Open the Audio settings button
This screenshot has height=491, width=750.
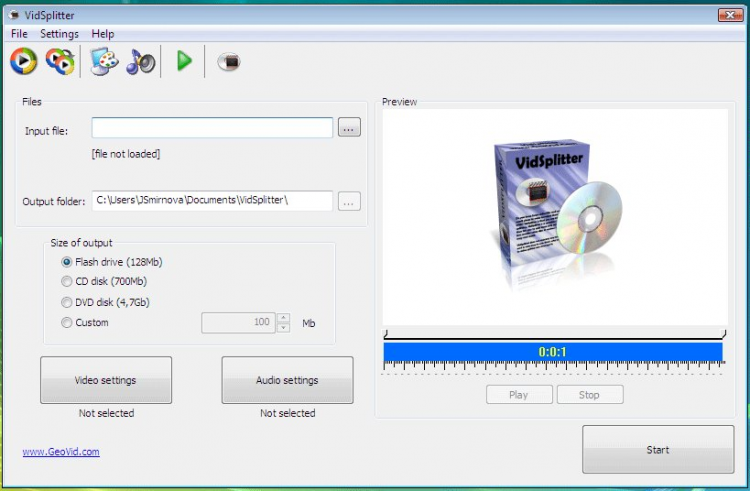click(x=287, y=380)
